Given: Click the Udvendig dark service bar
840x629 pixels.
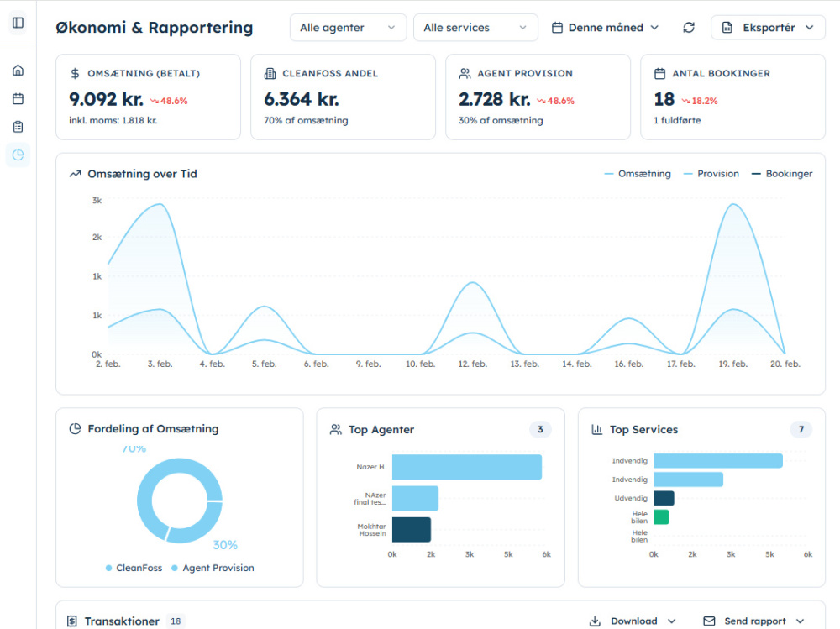Looking at the screenshot, I should (x=664, y=498).
